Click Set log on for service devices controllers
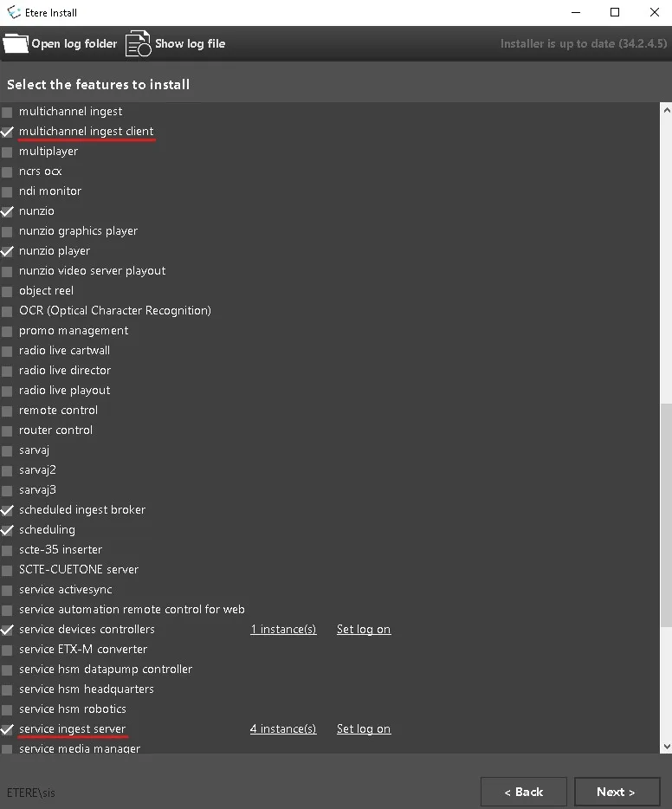Viewport: 672px width, 809px height. [x=364, y=630]
